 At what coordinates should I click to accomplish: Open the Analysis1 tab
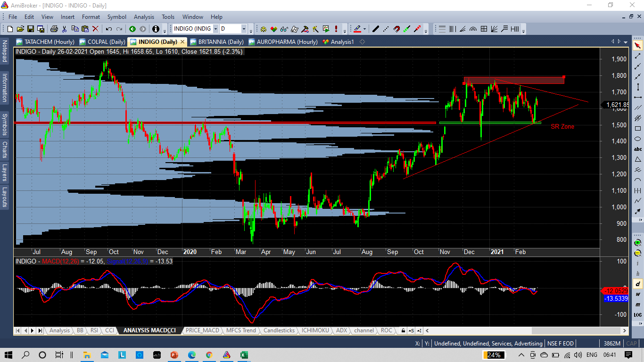(x=338, y=41)
